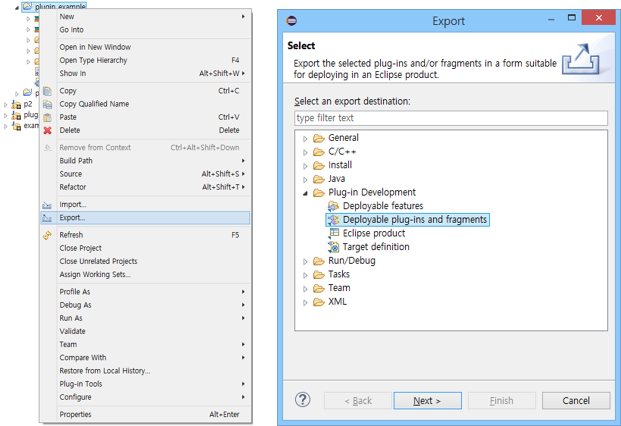Open the Compare With submenu
The width and height of the screenshot is (621, 426).
pos(145,358)
